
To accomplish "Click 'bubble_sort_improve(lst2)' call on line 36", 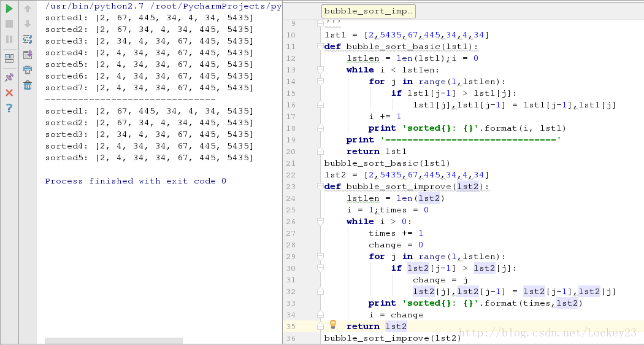I will [x=393, y=338].
